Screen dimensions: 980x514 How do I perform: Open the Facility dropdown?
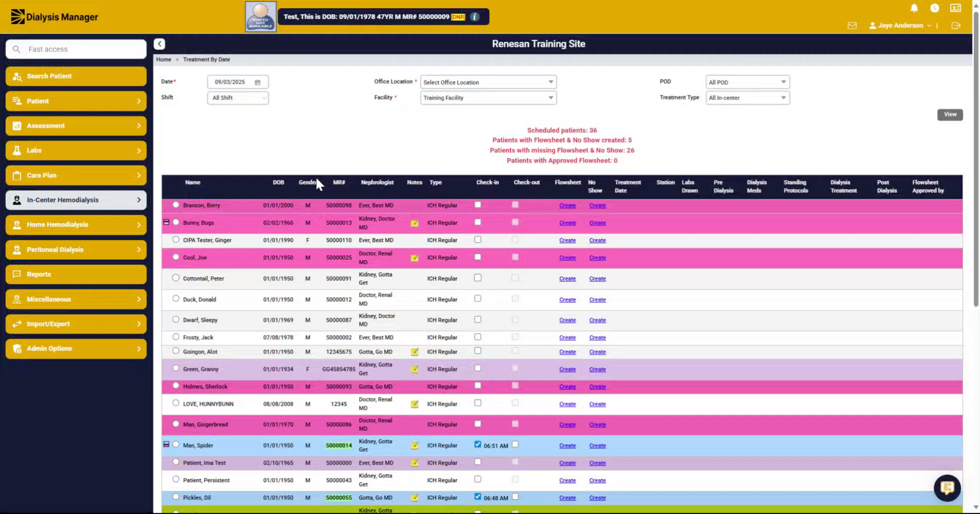pyautogui.click(x=488, y=98)
